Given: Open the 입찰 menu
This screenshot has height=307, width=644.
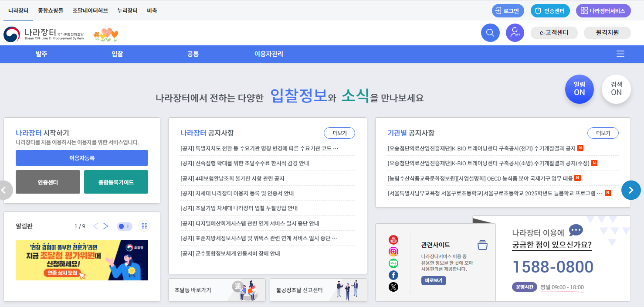Looking at the screenshot, I should pos(117,54).
